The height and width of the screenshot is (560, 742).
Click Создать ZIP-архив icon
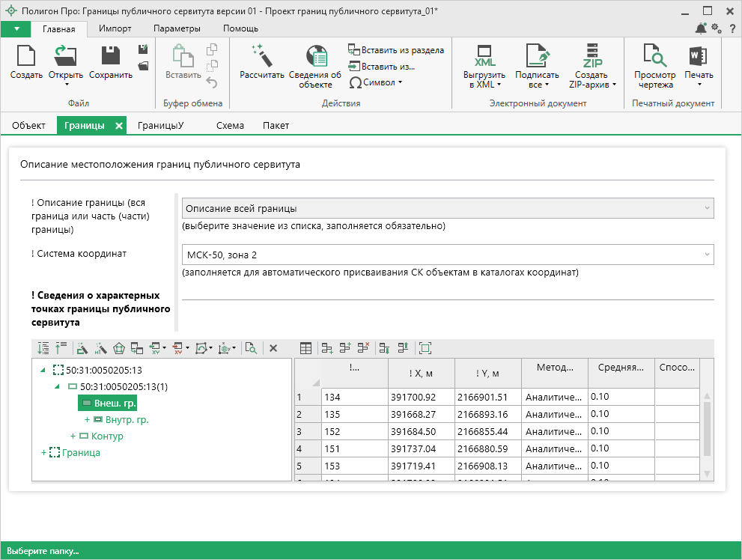(592, 56)
